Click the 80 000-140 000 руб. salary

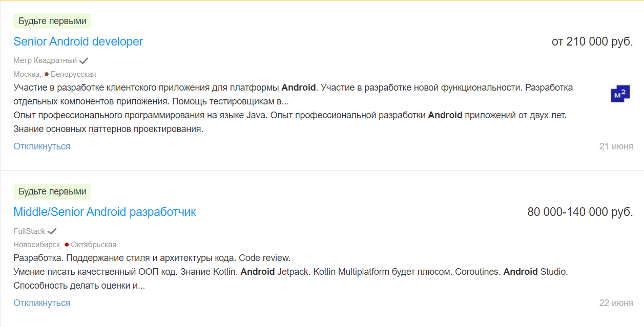click(x=580, y=212)
